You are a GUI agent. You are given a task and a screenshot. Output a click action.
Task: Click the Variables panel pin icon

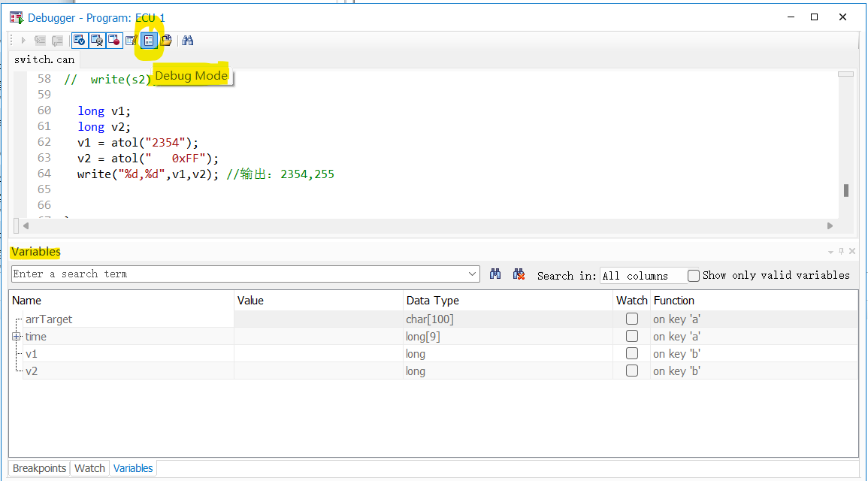pos(842,251)
